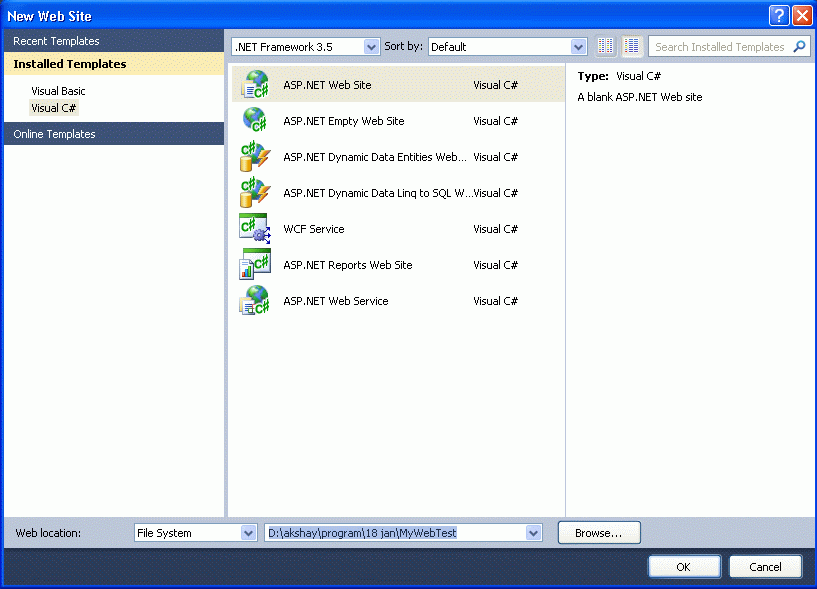Click the 'Sort by:' label
Viewport: 817px width, 589px height.
click(x=403, y=46)
